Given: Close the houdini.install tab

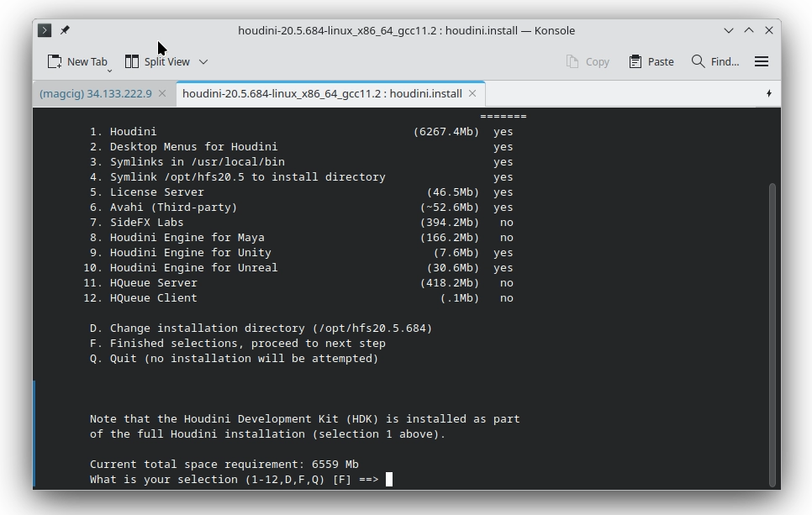Looking at the screenshot, I should (472, 94).
